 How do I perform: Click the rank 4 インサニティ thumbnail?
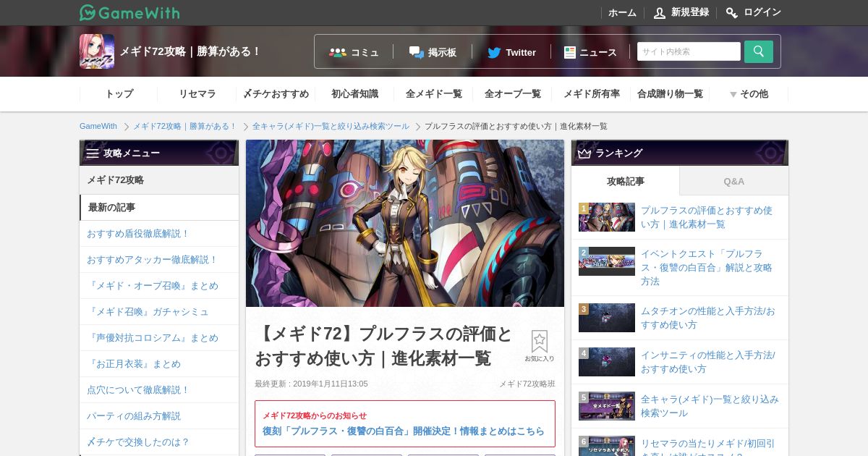tap(607, 362)
